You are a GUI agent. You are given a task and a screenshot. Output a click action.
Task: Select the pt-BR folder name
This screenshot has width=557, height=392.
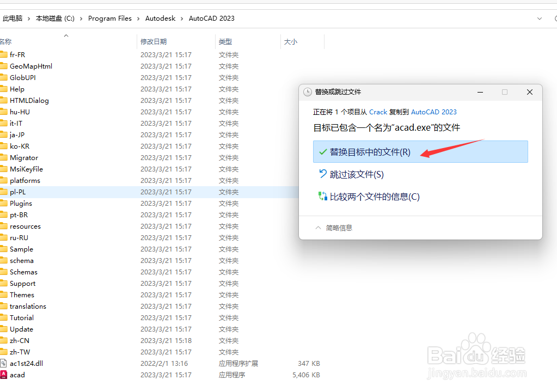click(19, 215)
